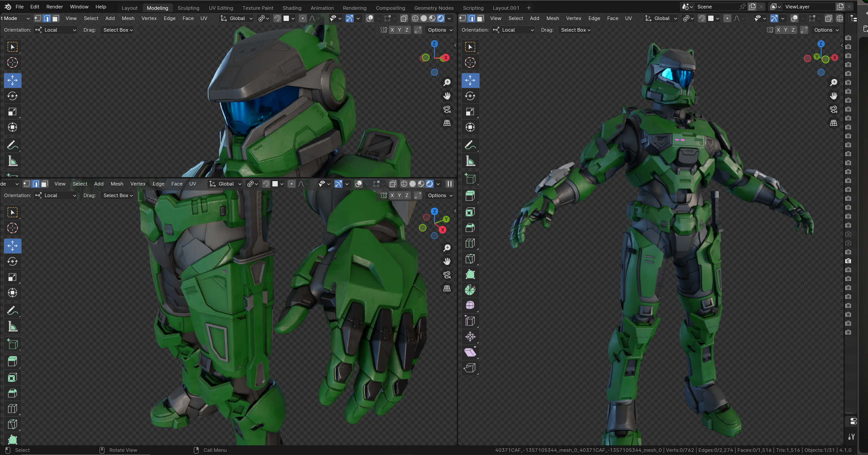Open Global transform orientation in right viewport

tap(661, 18)
